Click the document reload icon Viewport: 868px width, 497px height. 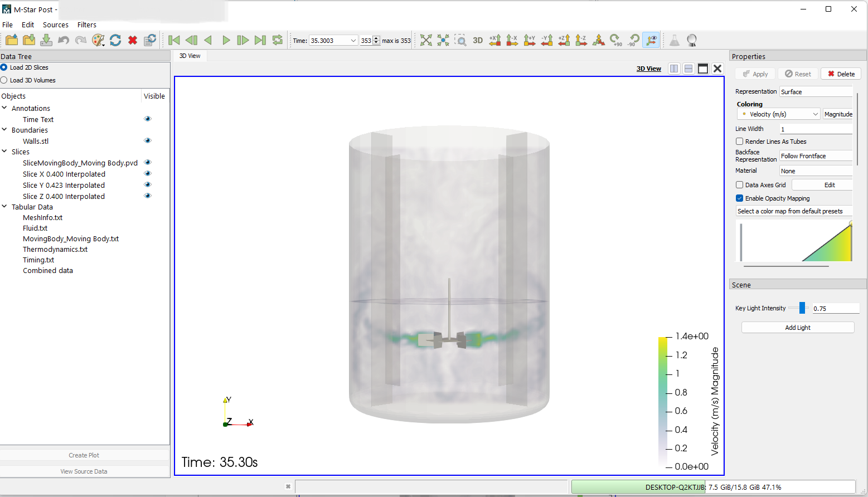150,40
